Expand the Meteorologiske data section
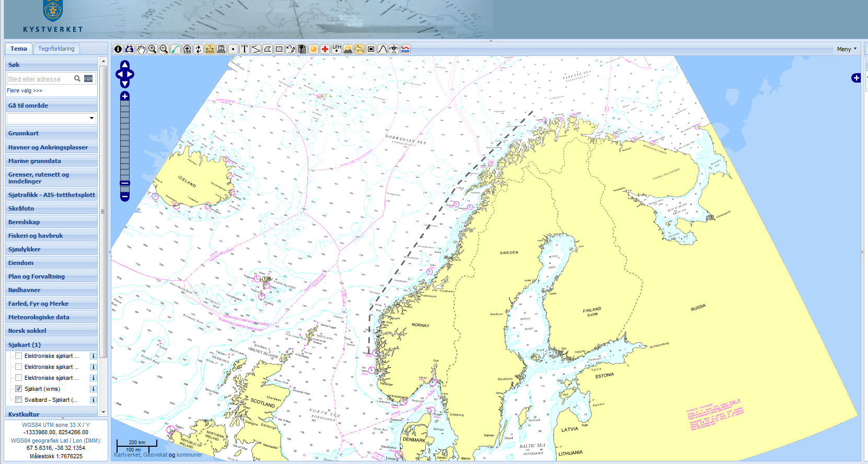This screenshot has width=868, height=464. 51,317
